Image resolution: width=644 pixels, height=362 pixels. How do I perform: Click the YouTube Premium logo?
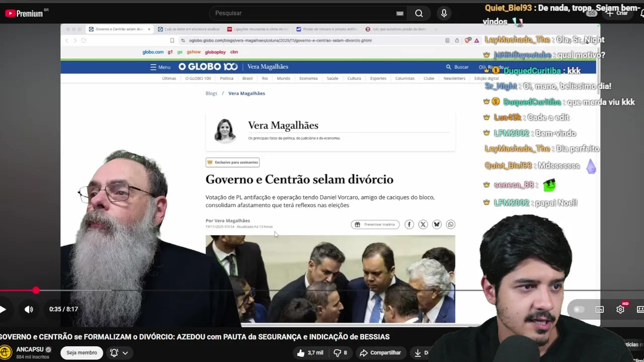pos(24,14)
